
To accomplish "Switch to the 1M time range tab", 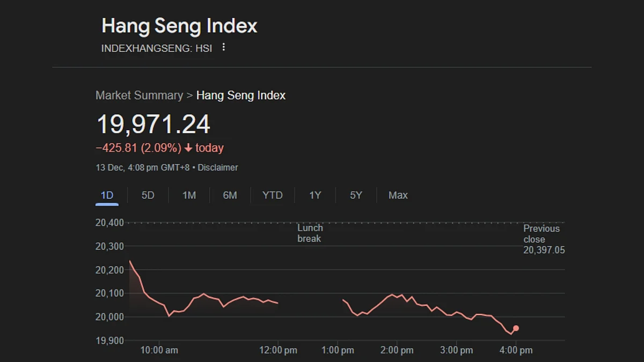I will (189, 195).
